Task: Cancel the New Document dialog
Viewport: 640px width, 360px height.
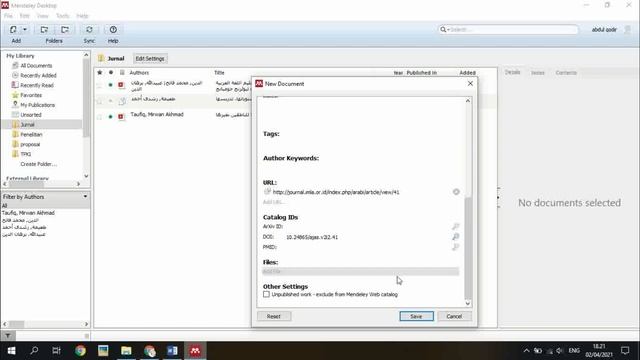Action: 454,316
